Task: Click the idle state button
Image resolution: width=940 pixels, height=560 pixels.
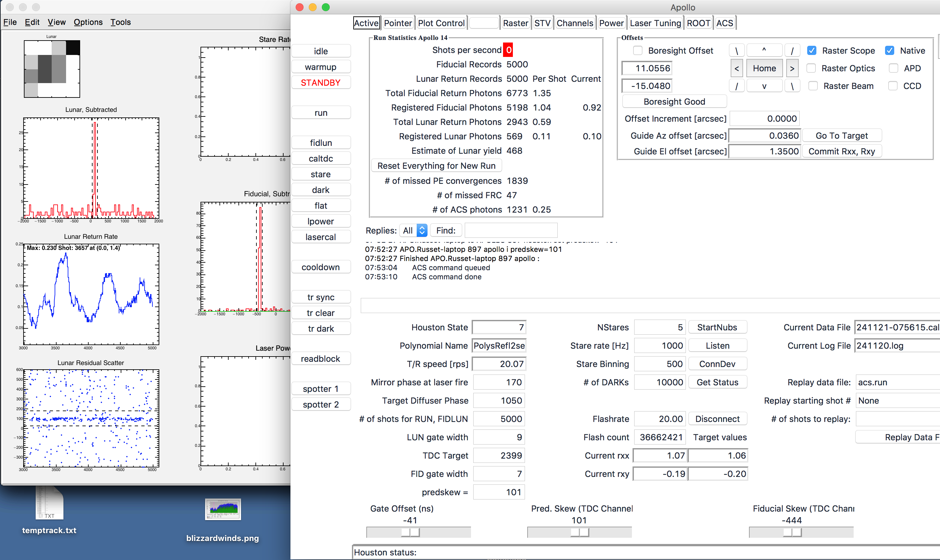Action: tap(321, 51)
